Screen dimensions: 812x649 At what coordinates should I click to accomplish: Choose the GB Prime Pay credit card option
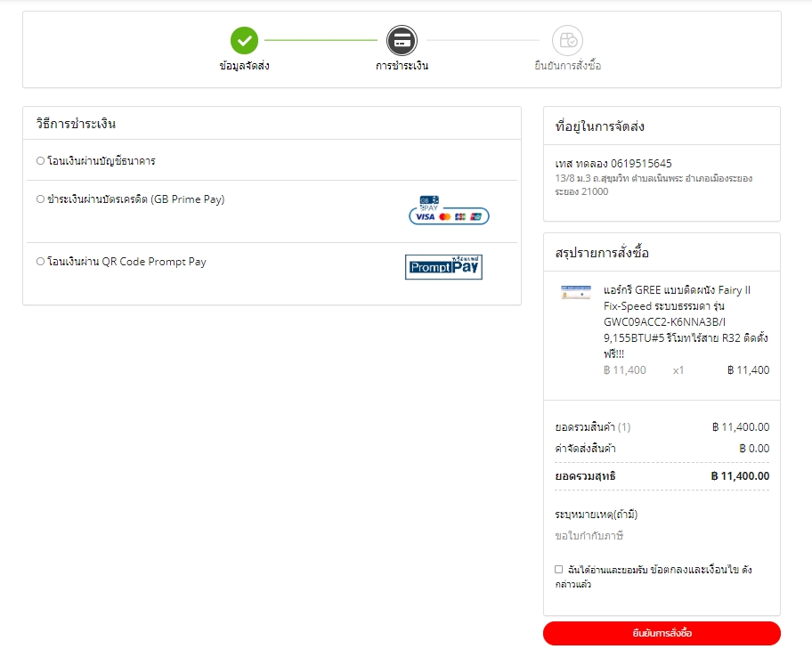pos(40,199)
